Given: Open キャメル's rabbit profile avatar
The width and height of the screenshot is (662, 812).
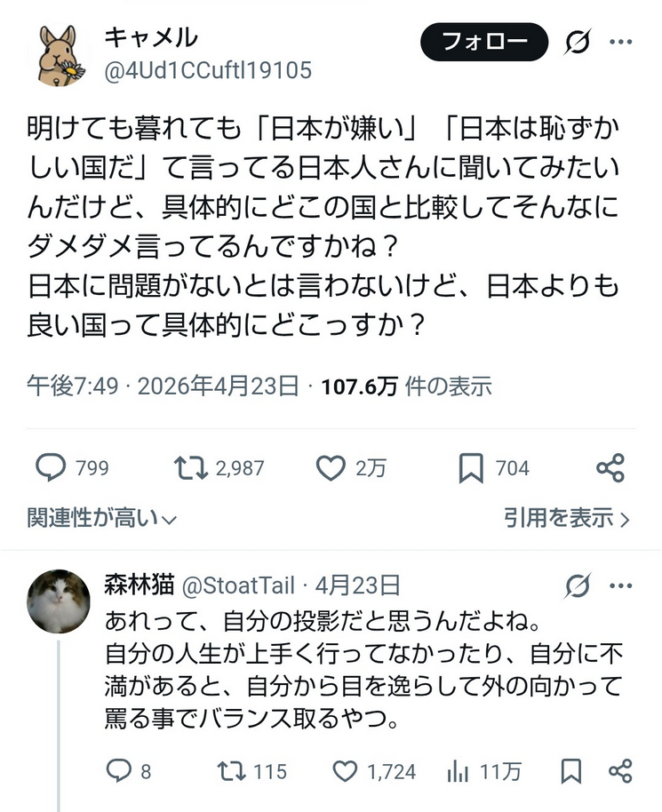Looking at the screenshot, I should click(63, 55).
